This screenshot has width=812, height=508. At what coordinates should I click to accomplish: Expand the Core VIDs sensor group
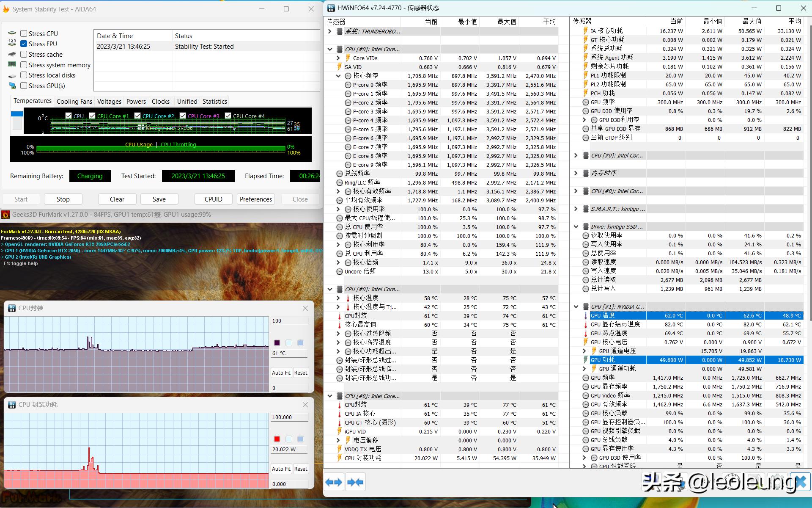tap(338, 58)
